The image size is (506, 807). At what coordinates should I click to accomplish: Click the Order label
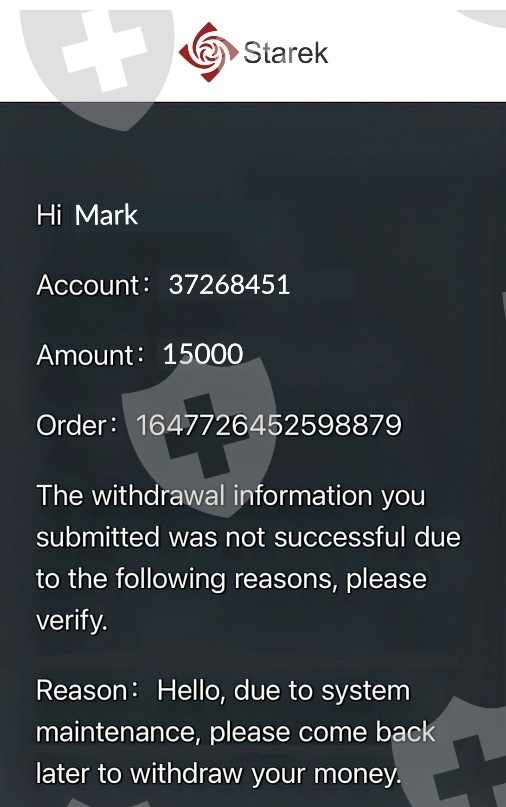71,426
